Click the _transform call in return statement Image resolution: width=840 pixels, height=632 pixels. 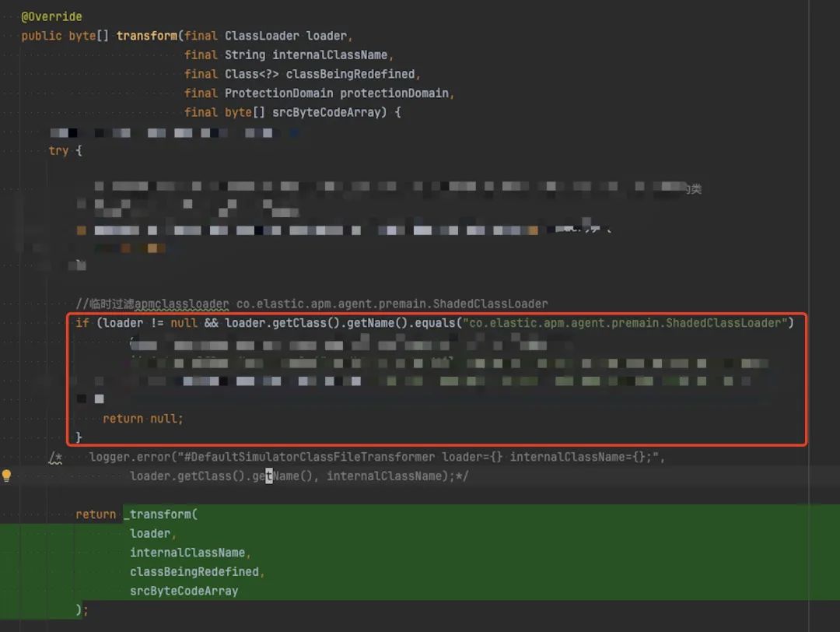pyautogui.click(x=160, y=514)
